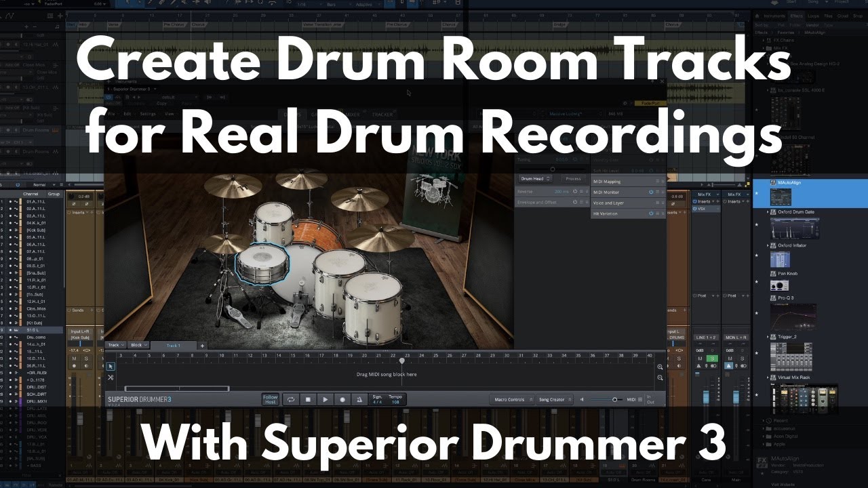Click the Group column header
868x488 pixels.
(54, 194)
